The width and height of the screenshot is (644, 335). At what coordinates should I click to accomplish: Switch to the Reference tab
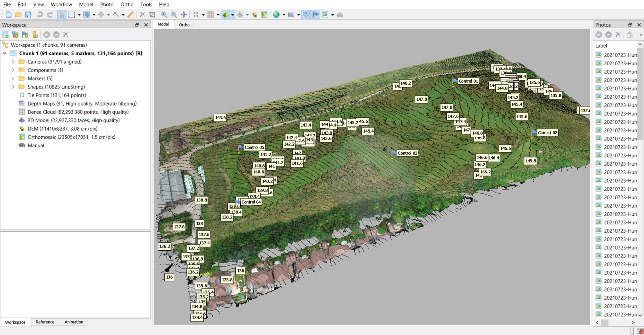(45, 322)
